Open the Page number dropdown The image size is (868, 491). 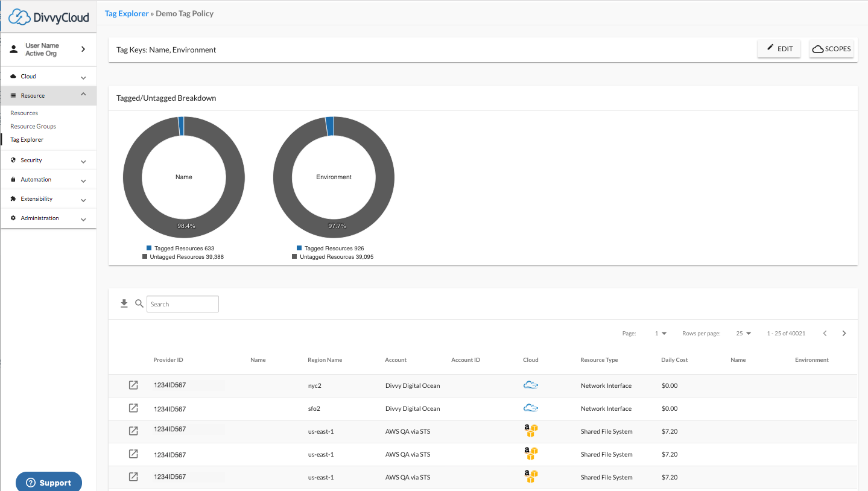[x=661, y=334]
